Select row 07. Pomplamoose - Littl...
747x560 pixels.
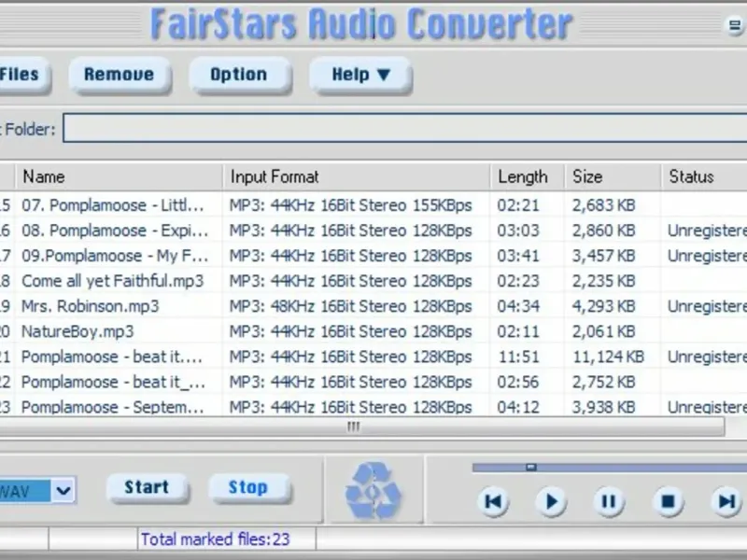coord(373,205)
